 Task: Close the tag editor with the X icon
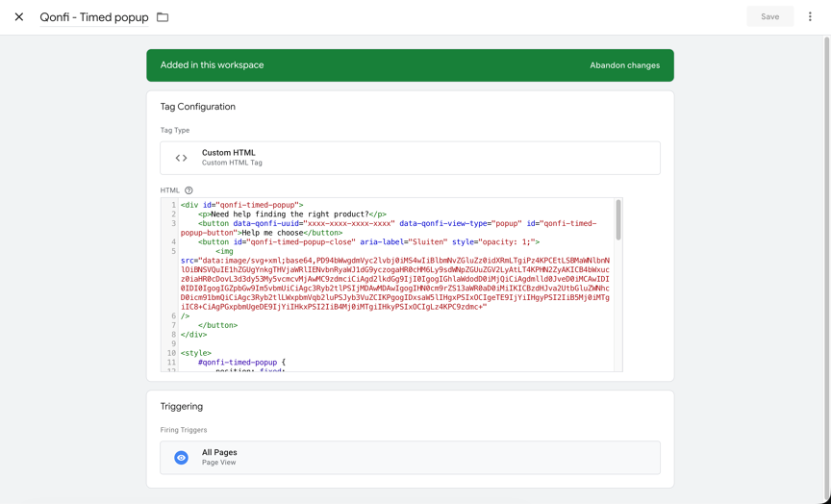19,17
